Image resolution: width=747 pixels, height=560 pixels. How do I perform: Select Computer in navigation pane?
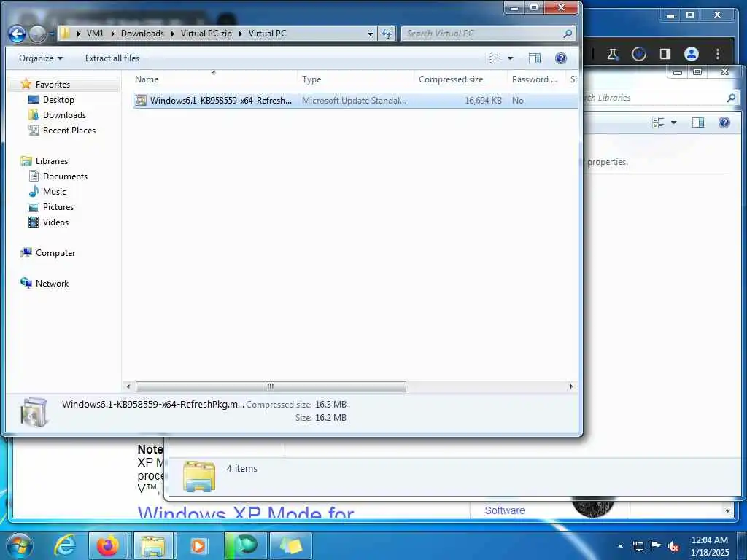[55, 253]
